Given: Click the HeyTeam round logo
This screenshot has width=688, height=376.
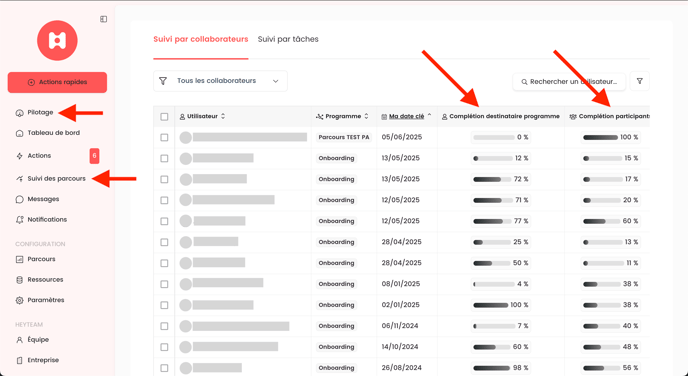Looking at the screenshot, I should click(57, 40).
